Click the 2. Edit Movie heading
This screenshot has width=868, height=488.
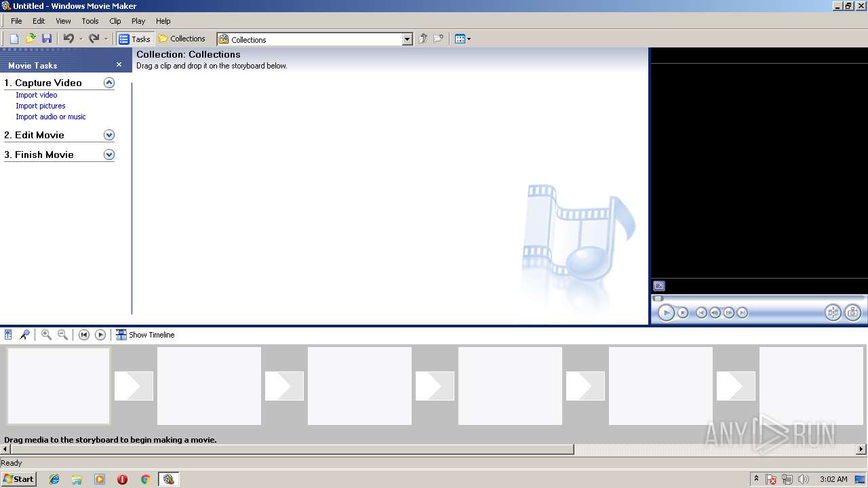click(x=34, y=135)
